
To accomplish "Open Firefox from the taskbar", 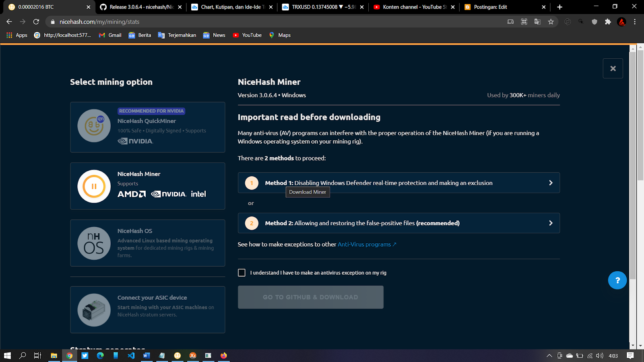I will (224, 356).
